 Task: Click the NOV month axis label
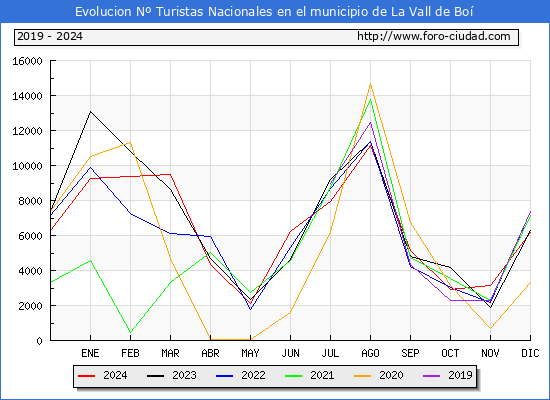[490, 353]
